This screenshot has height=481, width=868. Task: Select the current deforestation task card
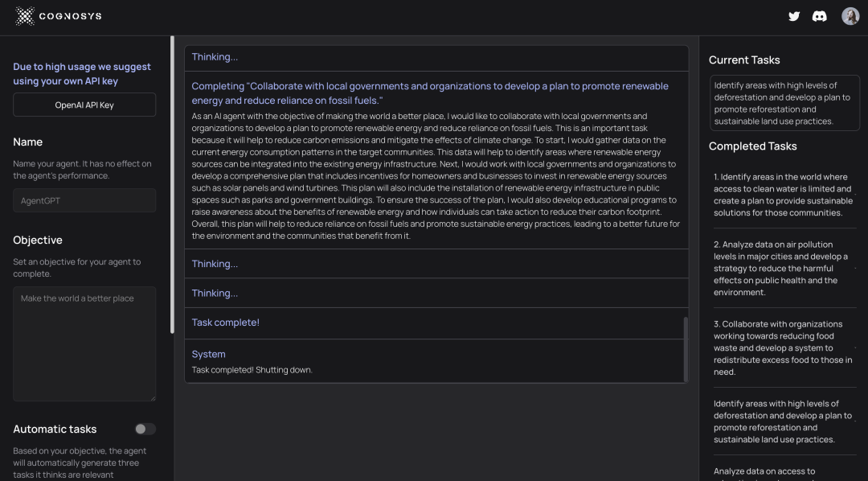784,103
